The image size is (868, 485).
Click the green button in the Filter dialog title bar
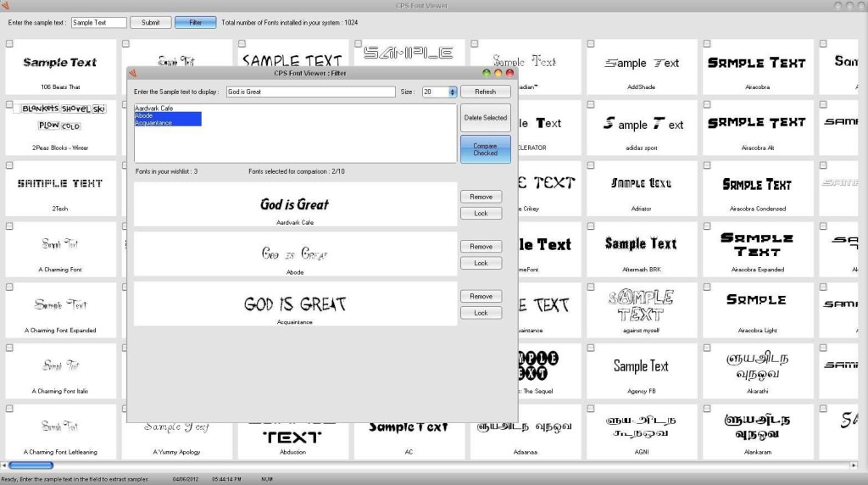(x=487, y=73)
